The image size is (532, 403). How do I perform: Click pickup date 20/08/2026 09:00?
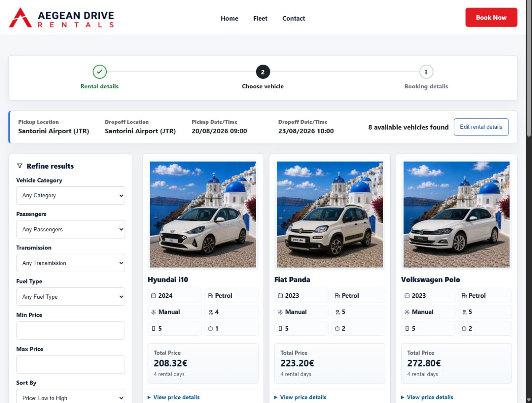(x=220, y=131)
